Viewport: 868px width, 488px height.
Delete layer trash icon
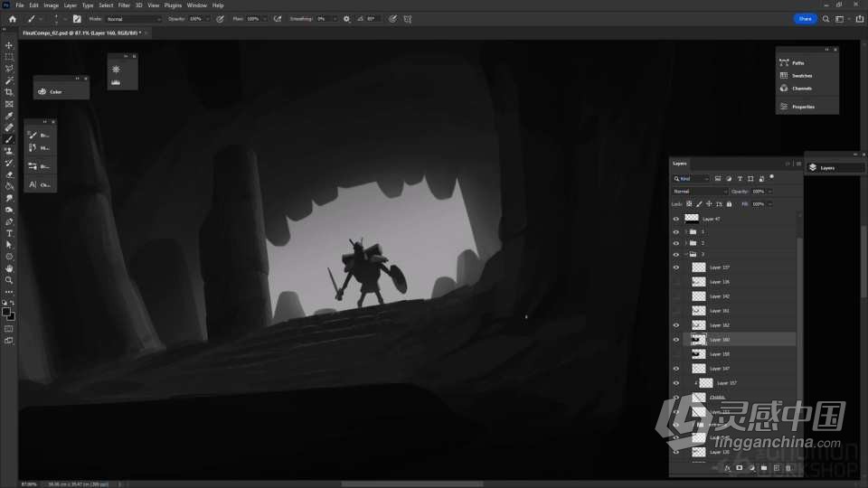point(788,468)
